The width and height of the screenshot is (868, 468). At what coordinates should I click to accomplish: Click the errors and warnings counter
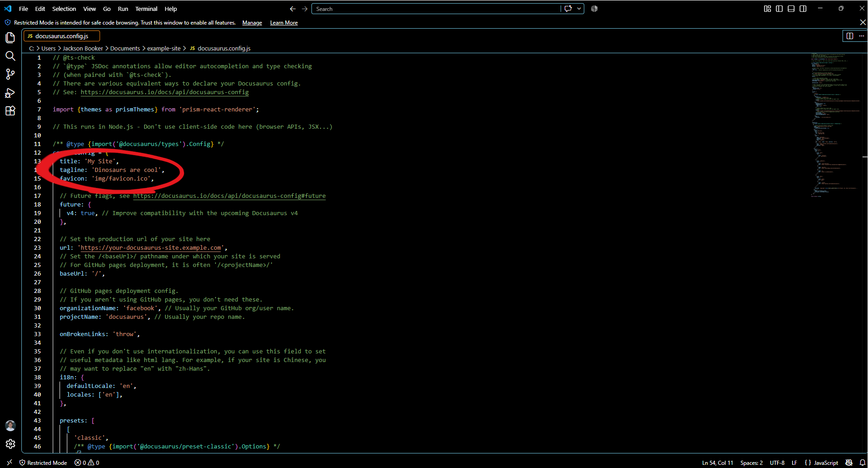point(87,463)
